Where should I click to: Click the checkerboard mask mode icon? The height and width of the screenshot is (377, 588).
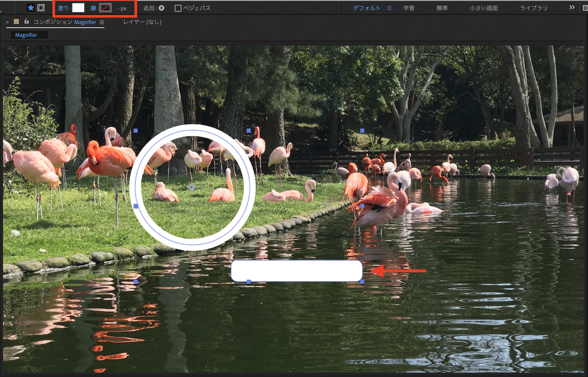click(x=41, y=8)
